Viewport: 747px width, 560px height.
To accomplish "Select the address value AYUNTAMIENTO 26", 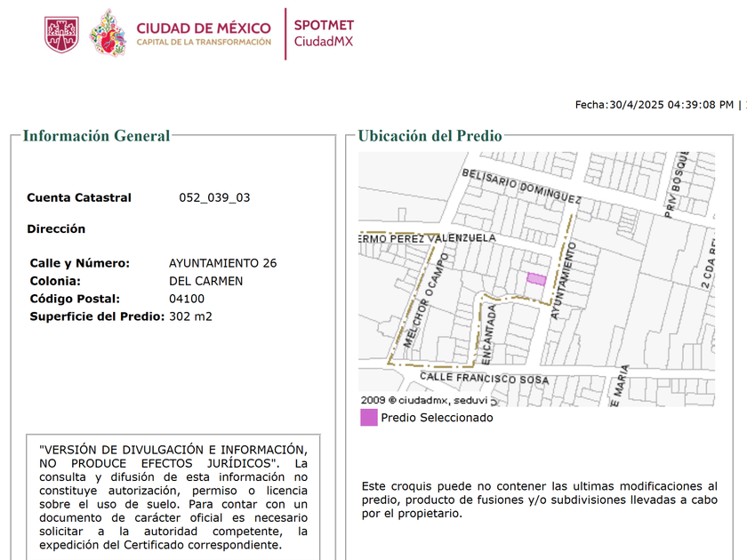I will click(x=223, y=263).
